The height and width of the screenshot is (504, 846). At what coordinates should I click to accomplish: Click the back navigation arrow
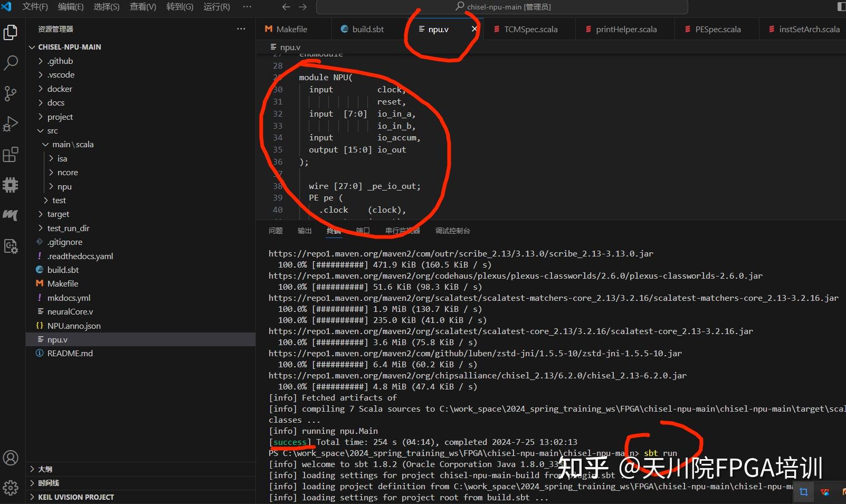[x=286, y=7]
